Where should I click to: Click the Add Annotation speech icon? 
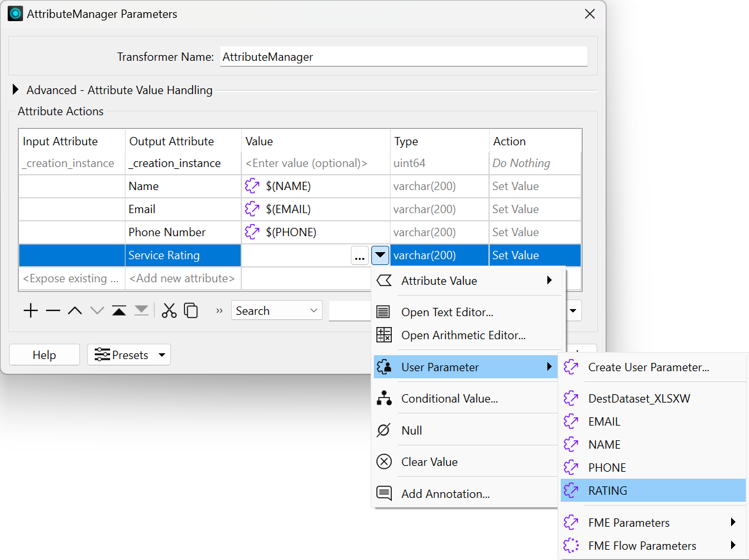[384, 493]
